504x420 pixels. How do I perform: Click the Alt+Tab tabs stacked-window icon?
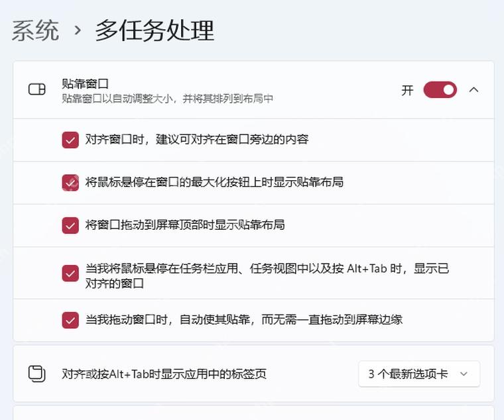(36, 374)
